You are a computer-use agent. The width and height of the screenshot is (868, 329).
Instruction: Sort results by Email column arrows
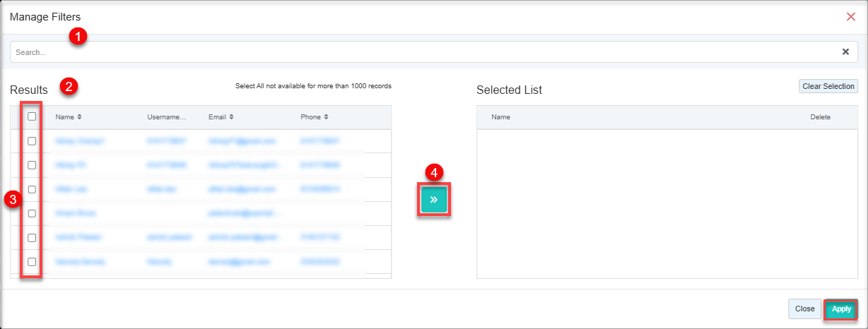(x=231, y=117)
